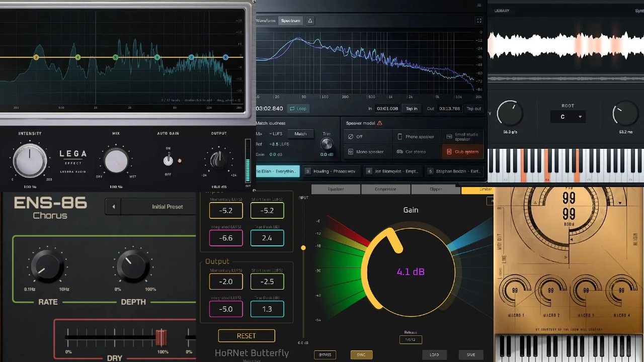
Task: Select the Small studio speaker model
Action: tap(463, 136)
